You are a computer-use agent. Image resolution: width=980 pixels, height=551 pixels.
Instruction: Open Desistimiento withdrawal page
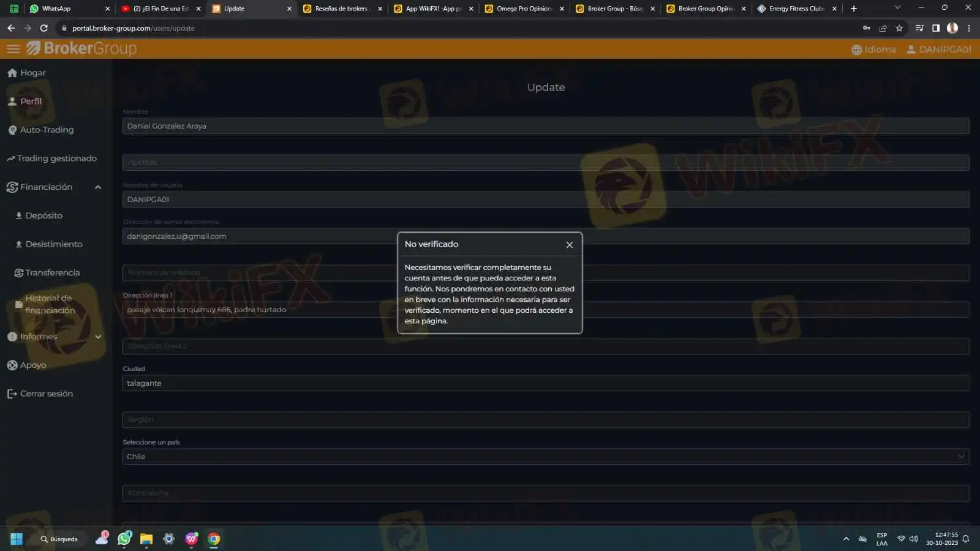coord(48,244)
